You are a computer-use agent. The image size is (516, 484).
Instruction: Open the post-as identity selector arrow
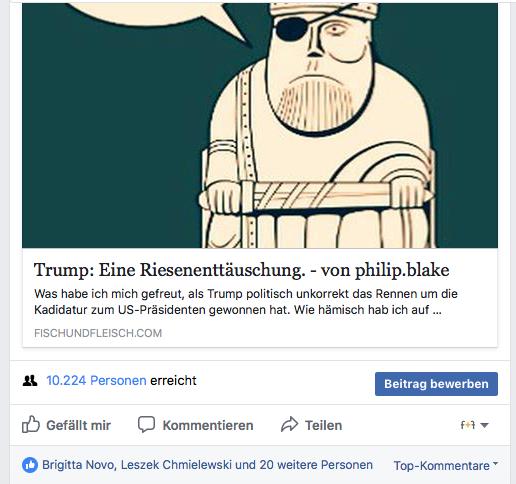coord(485,425)
